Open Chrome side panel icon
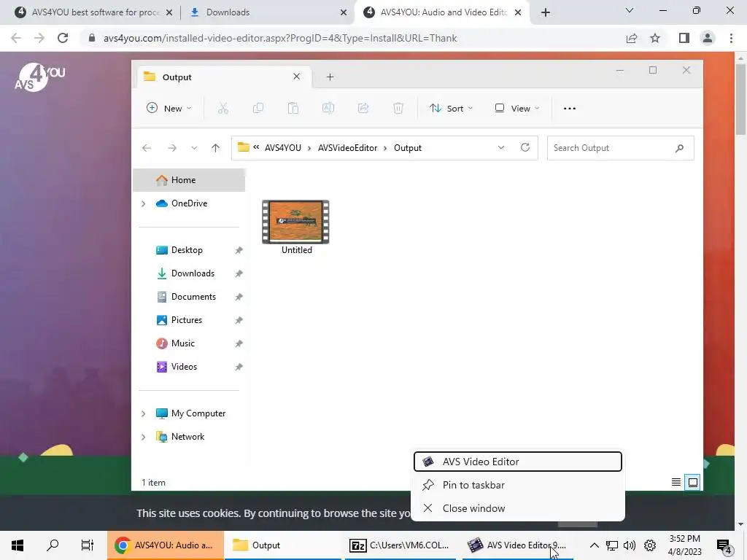747x560 pixels. 684,38
